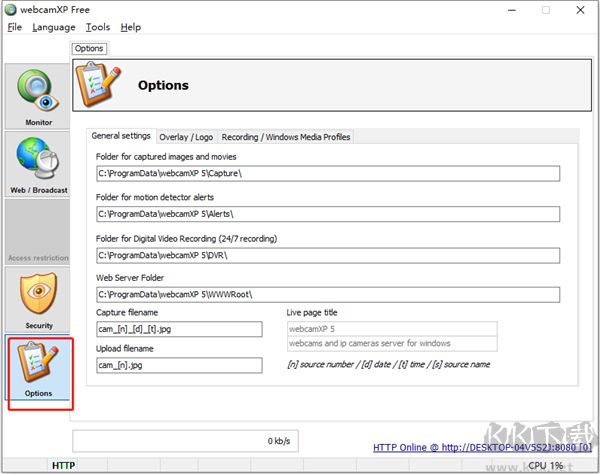Click the Digital Video Recording folder field

(x=328, y=255)
